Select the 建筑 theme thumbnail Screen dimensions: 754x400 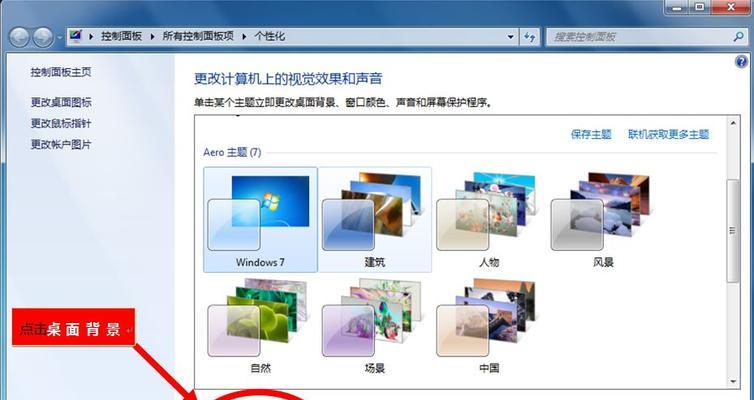[375, 220]
